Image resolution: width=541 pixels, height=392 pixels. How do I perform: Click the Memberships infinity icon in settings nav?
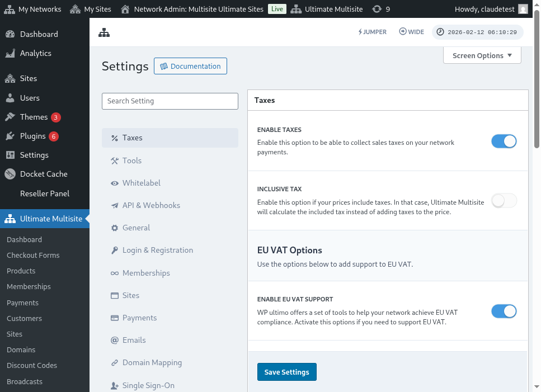pyautogui.click(x=115, y=273)
